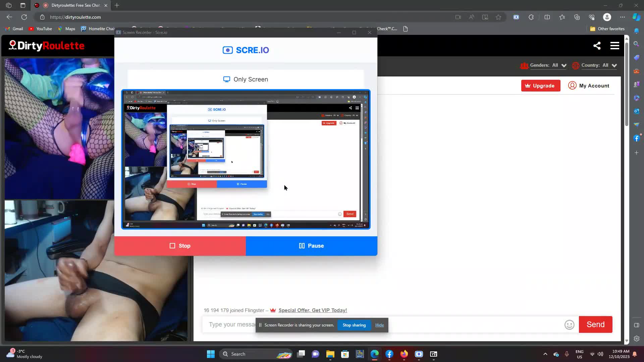Add this page to favorites star icon
The width and height of the screenshot is (644, 362).
coord(498,17)
